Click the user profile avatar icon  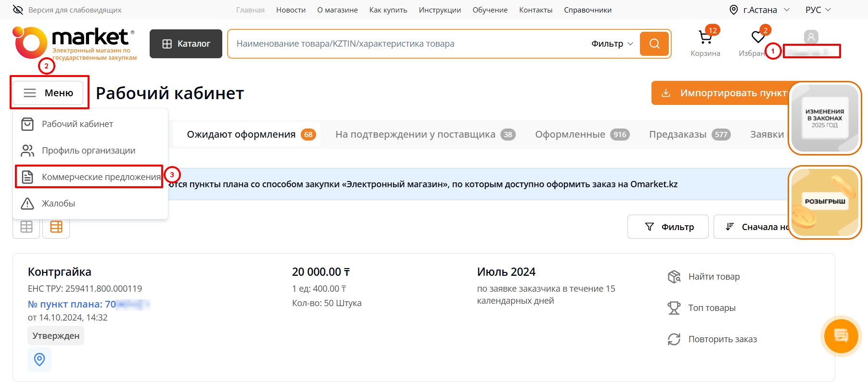(x=811, y=37)
